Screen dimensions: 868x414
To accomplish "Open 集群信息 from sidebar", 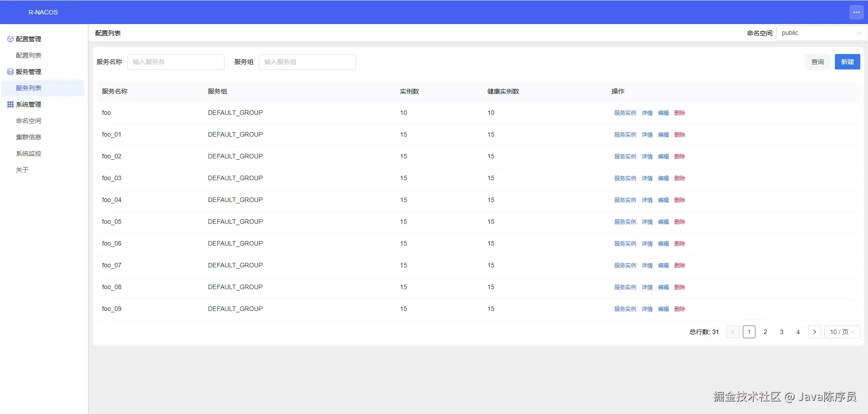I will (29, 137).
